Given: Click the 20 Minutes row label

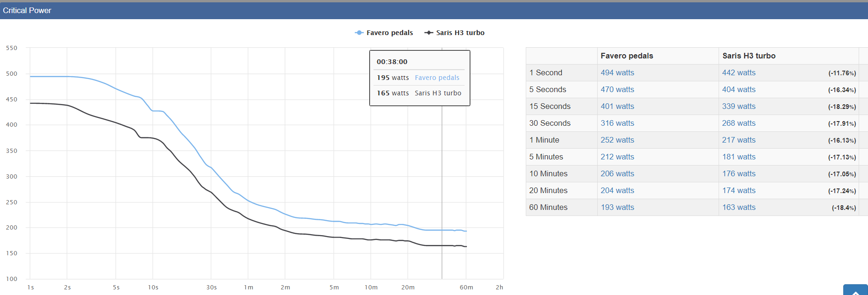Looking at the screenshot, I should [549, 190].
